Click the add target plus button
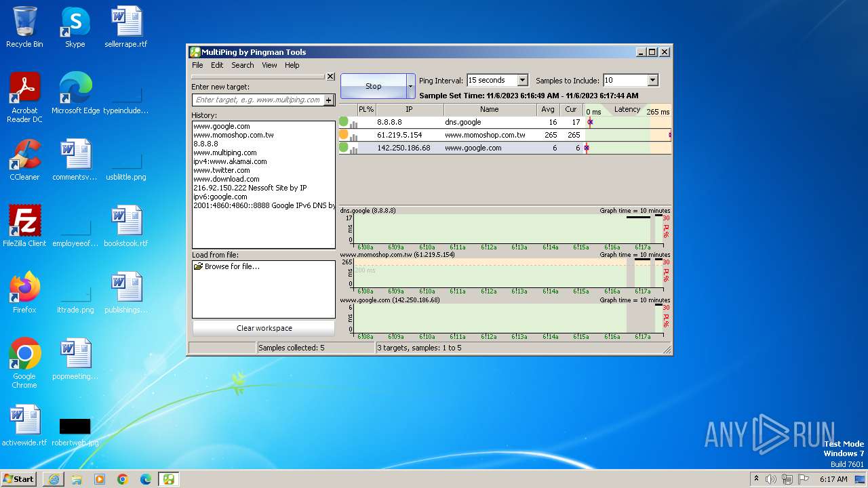 [x=329, y=100]
